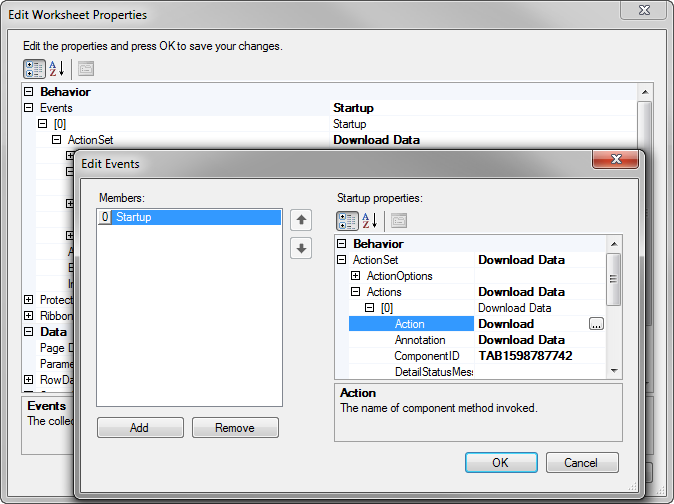Close the Edit Worksheet Properties window

[x=643, y=10]
